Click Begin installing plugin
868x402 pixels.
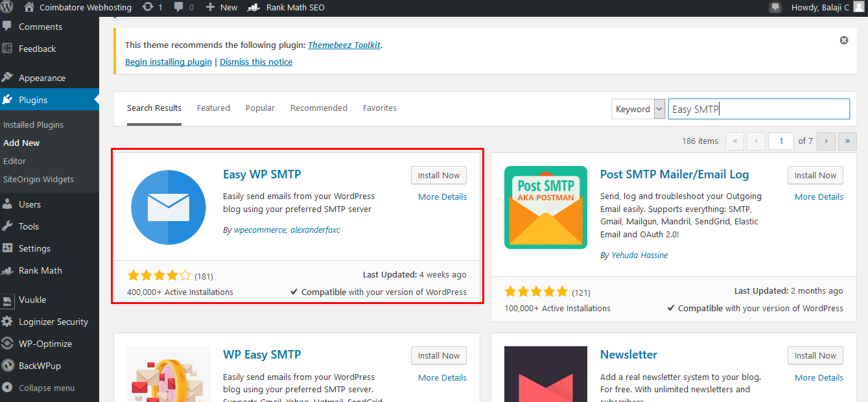[x=169, y=62]
